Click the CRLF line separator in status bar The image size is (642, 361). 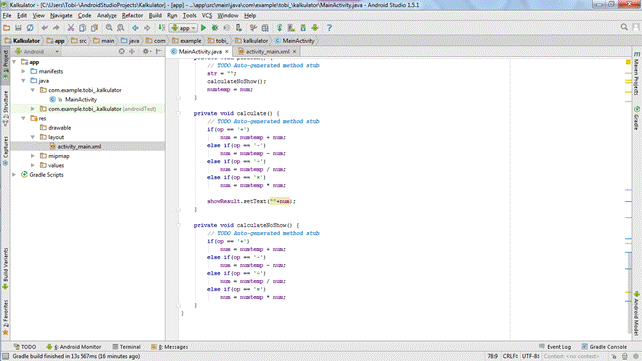[510, 356]
